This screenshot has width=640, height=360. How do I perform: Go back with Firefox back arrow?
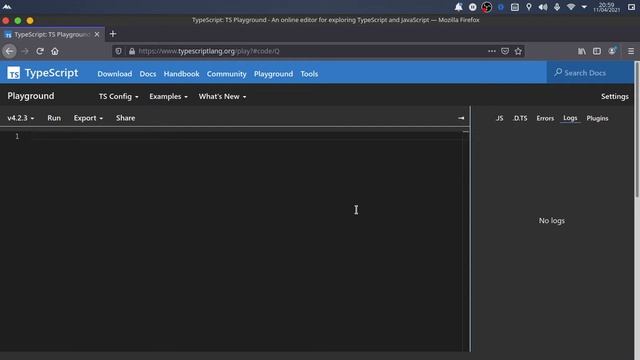click(x=9, y=51)
